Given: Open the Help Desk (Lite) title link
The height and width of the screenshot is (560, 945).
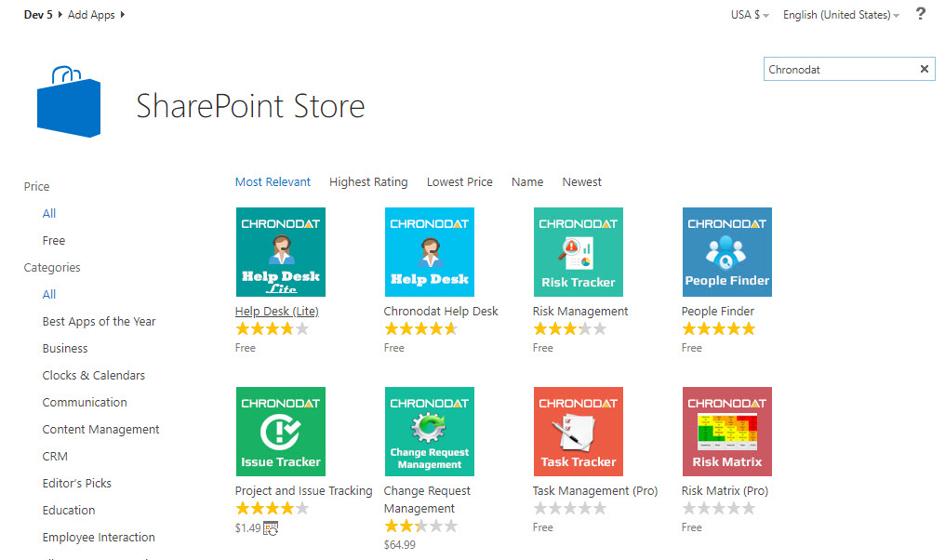Looking at the screenshot, I should click(276, 311).
